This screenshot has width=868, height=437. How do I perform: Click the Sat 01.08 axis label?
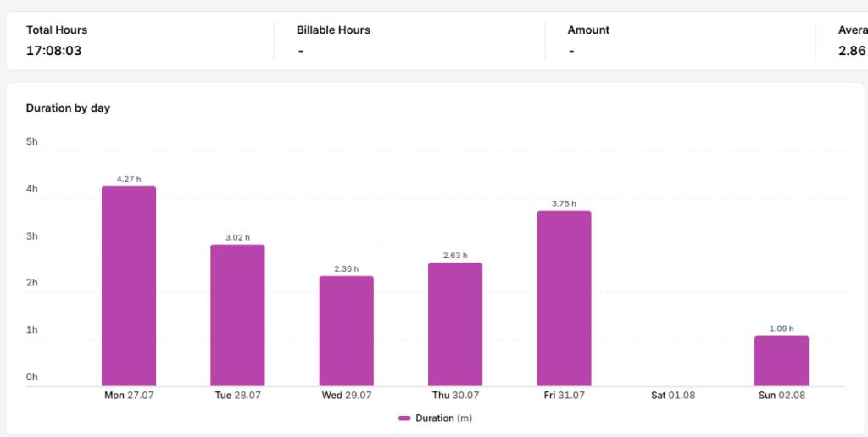(672, 396)
